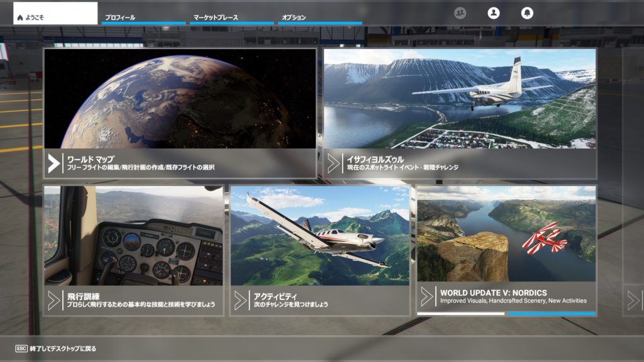Click 終了してデスクトップに戻る to quit
The image size is (644, 362).
[63, 348]
